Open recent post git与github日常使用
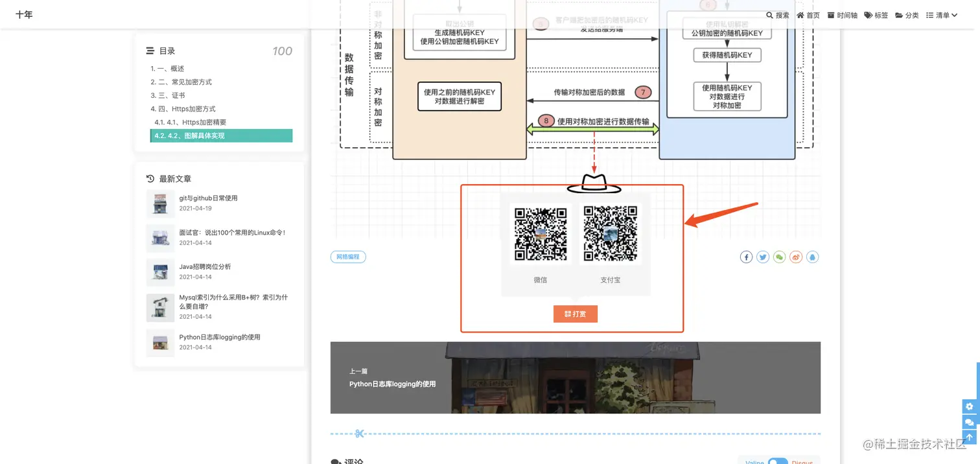The width and height of the screenshot is (980, 464). point(208,198)
